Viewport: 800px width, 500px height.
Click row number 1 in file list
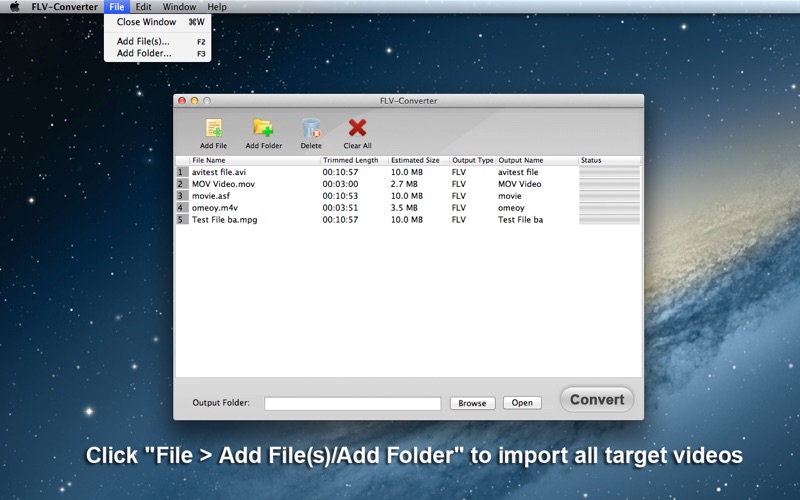[182, 172]
